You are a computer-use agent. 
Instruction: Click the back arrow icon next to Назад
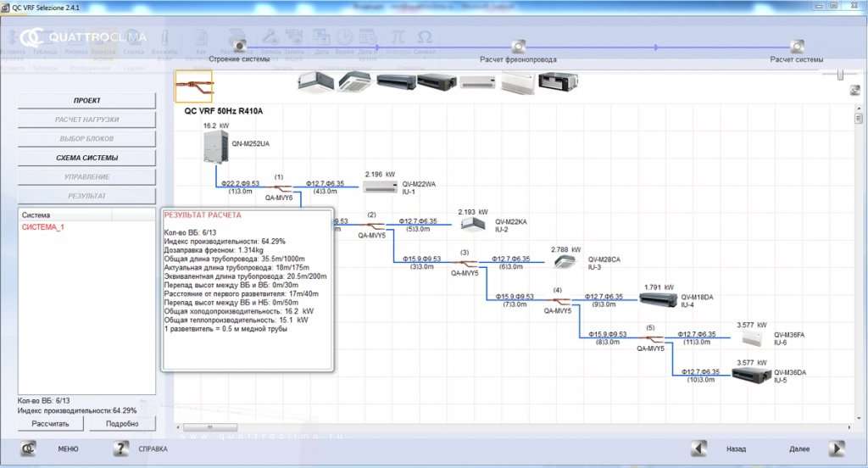699,448
